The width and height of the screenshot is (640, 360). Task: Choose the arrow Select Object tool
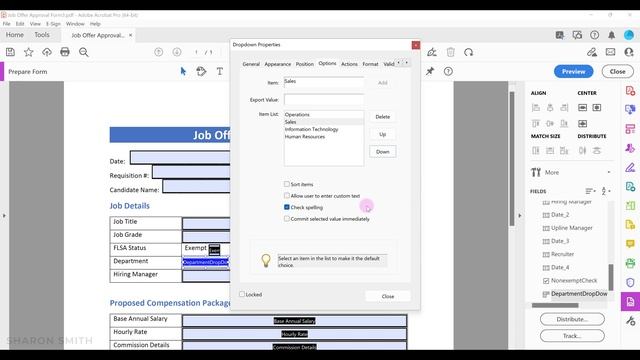click(183, 71)
